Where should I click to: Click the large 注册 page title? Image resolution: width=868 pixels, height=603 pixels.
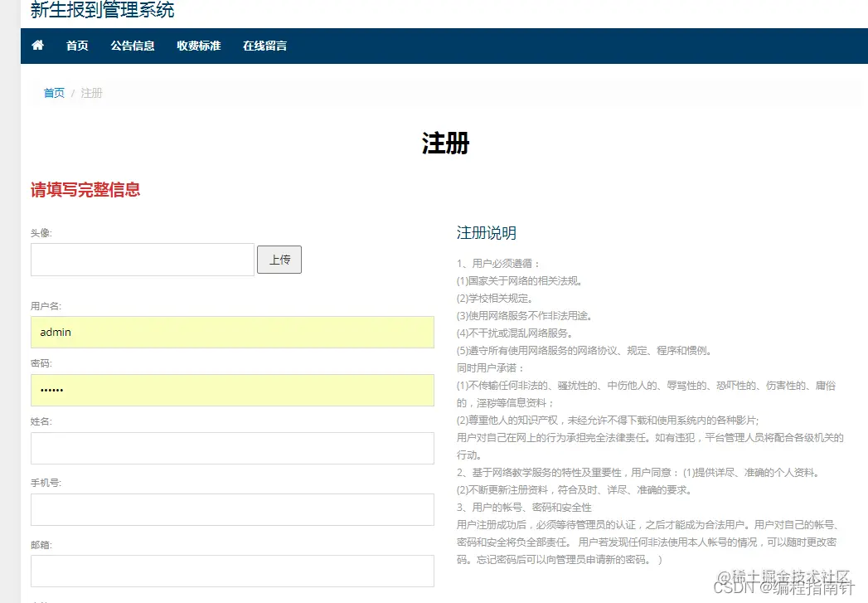446,143
